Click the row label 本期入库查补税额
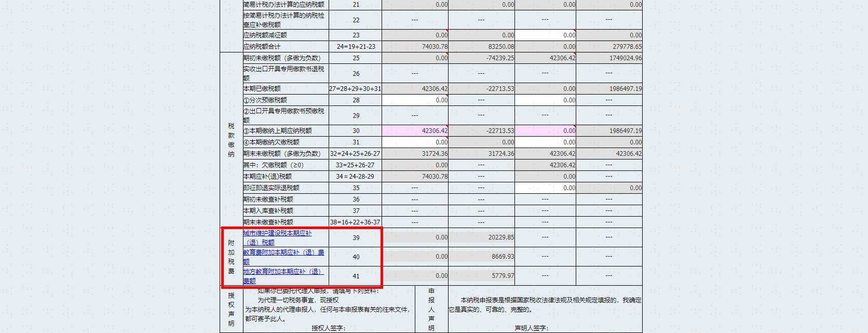Viewport: 868px width, 333px height. (x=268, y=210)
